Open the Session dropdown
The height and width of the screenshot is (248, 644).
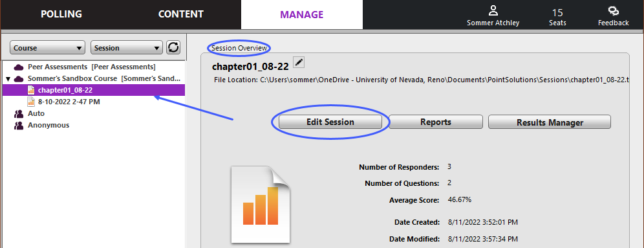(127, 48)
